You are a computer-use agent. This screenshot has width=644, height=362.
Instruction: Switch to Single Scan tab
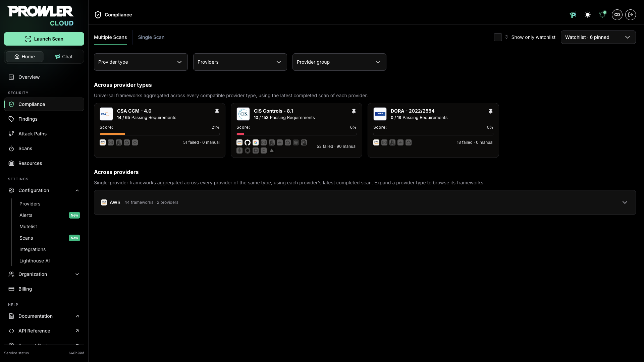151,37
